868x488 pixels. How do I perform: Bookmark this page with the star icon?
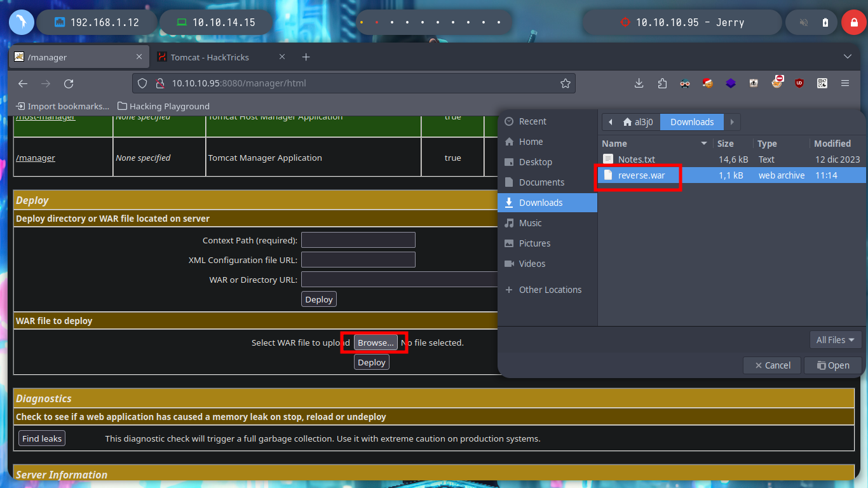pos(565,83)
